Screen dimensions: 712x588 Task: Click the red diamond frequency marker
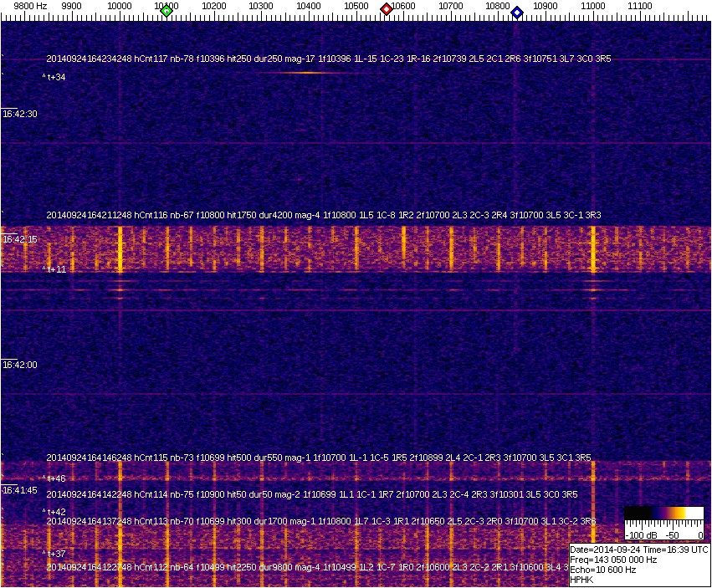[387, 9]
